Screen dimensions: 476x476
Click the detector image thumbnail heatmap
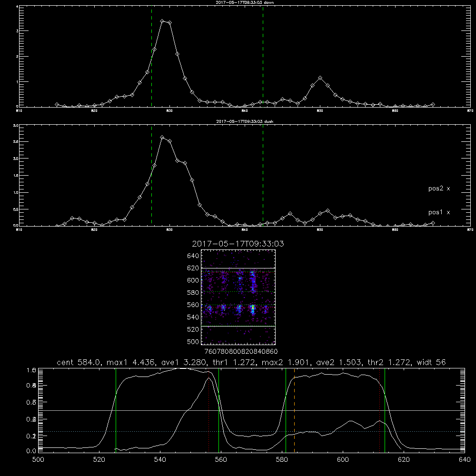(x=238, y=297)
